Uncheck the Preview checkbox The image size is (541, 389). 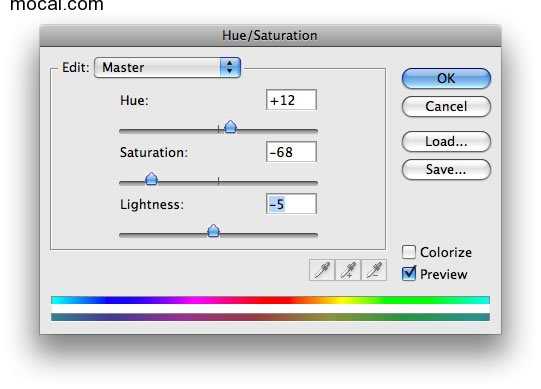(x=409, y=274)
